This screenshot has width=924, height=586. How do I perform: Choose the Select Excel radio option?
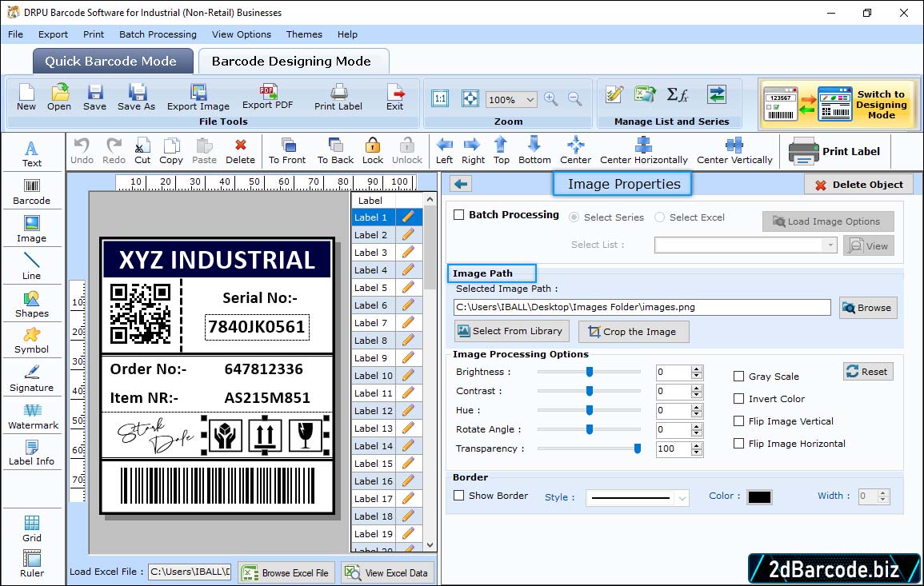point(659,217)
